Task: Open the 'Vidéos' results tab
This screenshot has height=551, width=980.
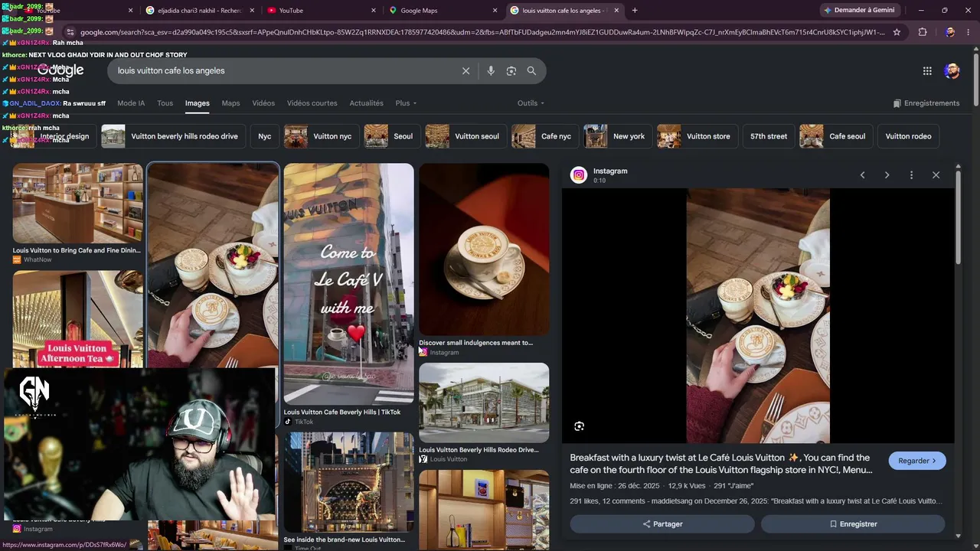Action: 263,103
